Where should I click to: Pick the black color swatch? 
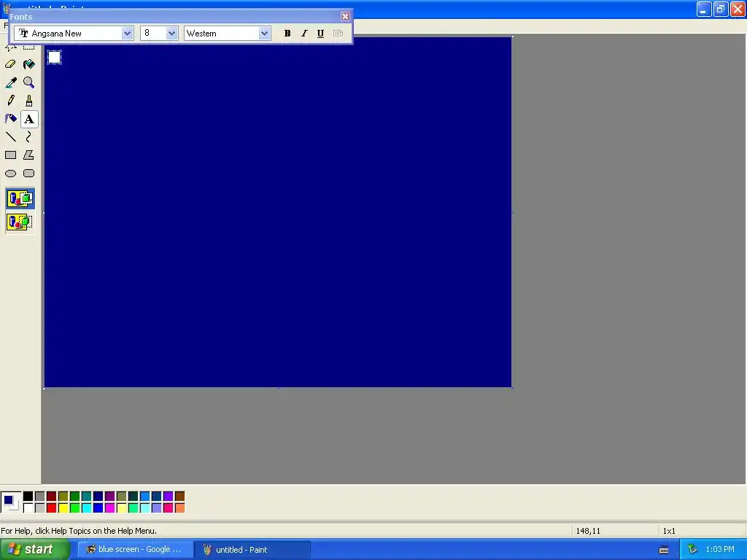(28, 497)
